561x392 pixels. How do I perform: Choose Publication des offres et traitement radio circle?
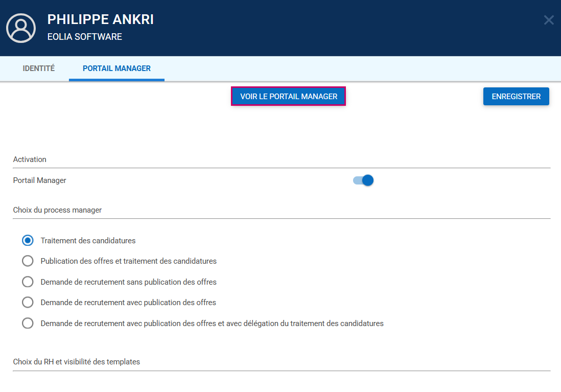[x=28, y=261]
